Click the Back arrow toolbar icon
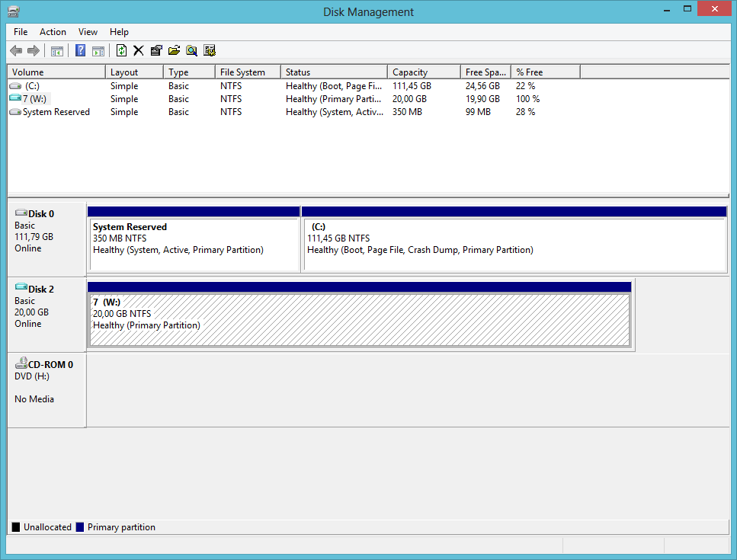This screenshot has height=560, width=737. pos(16,51)
